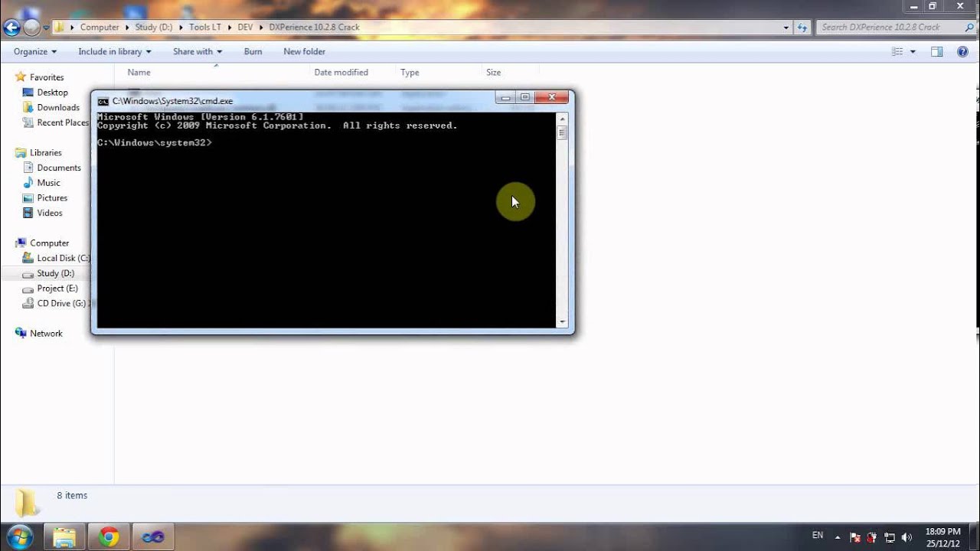This screenshot has height=551, width=980.
Task: Click the Computer breadcrumb in the address bar
Action: (x=100, y=27)
